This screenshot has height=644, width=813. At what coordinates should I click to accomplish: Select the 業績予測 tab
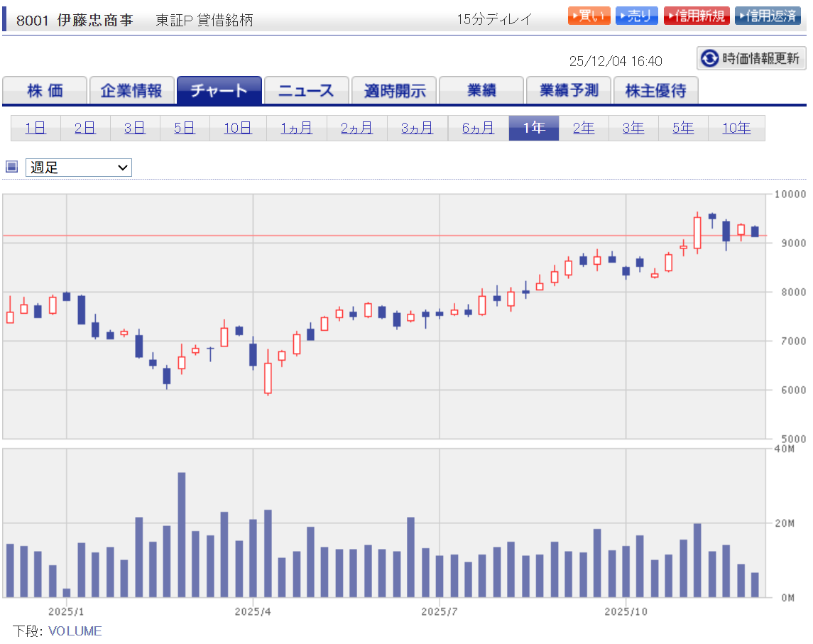[x=568, y=91]
